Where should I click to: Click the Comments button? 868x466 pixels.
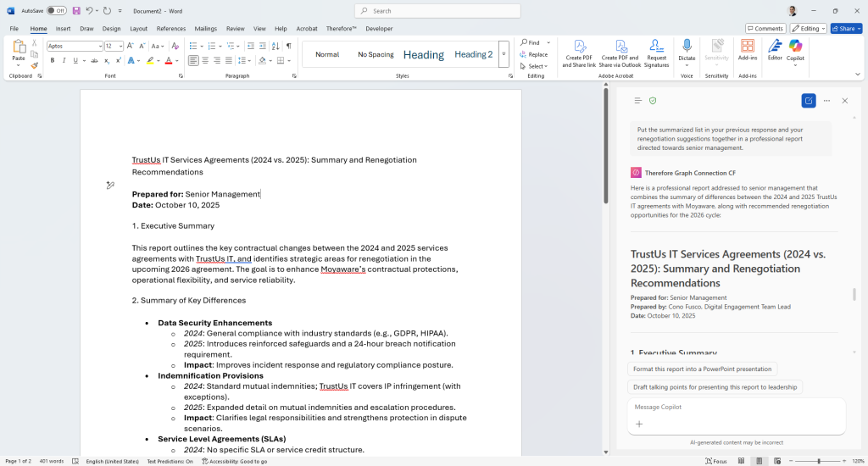click(x=765, y=28)
